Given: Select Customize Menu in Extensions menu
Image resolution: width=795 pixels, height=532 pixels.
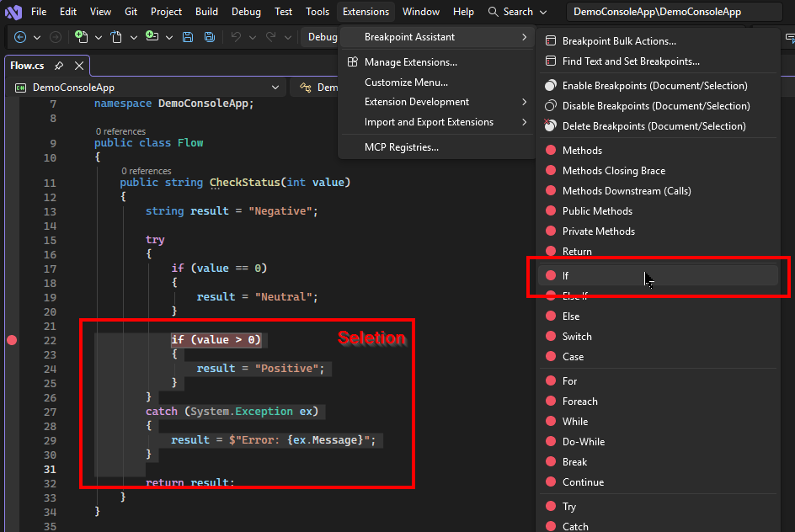Looking at the screenshot, I should [x=436, y=82].
